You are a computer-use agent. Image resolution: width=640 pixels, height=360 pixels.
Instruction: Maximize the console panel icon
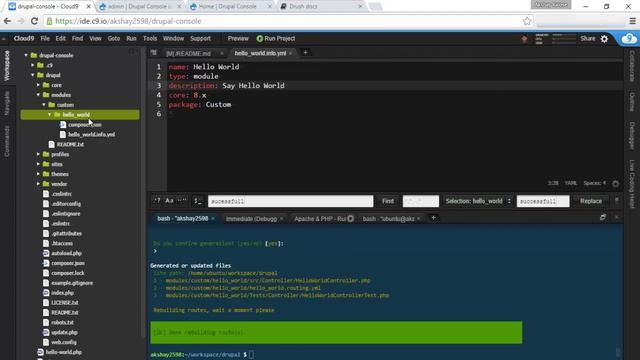(603, 218)
